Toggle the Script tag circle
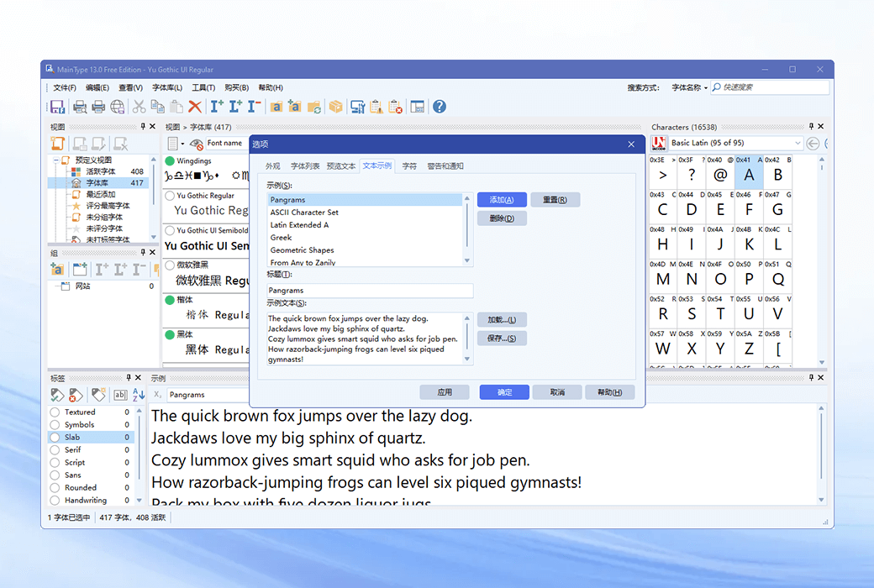The height and width of the screenshot is (588, 874). [x=55, y=463]
